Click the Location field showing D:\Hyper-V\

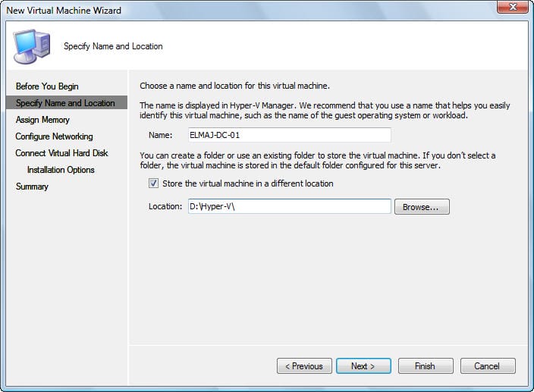[x=288, y=206]
